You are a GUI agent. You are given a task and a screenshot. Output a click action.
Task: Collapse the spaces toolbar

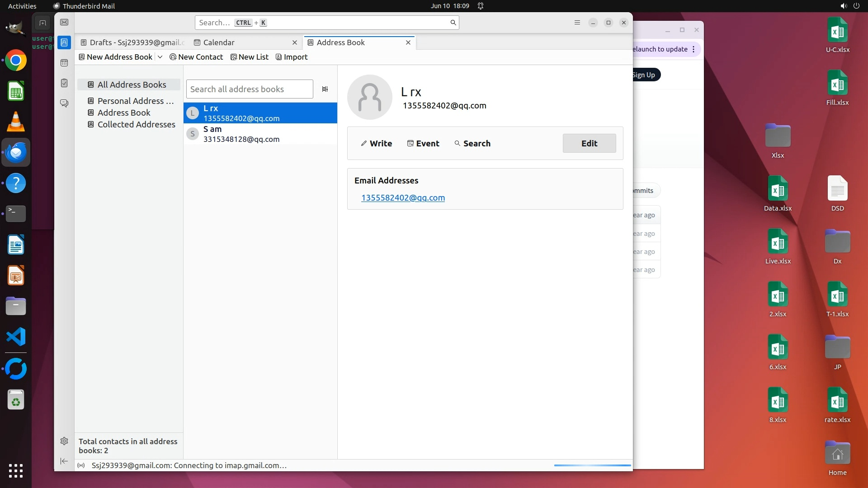(x=64, y=461)
